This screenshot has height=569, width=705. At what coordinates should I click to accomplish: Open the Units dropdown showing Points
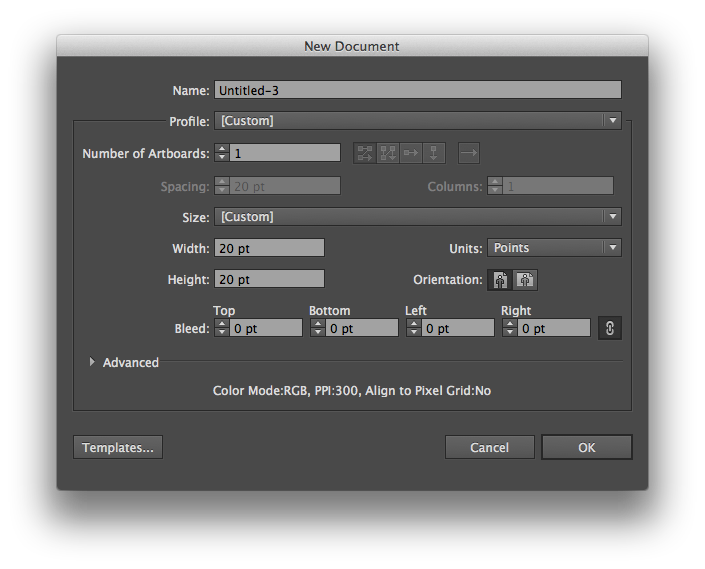pos(554,248)
